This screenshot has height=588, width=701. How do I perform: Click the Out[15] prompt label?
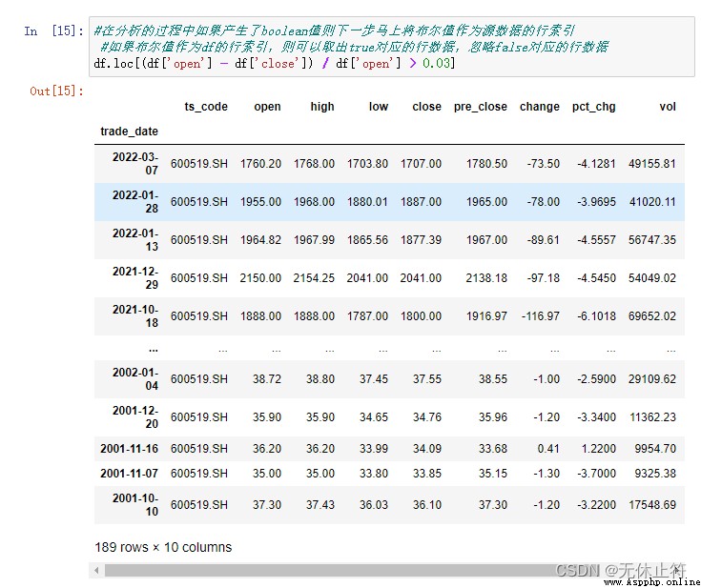tap(56, 91)
